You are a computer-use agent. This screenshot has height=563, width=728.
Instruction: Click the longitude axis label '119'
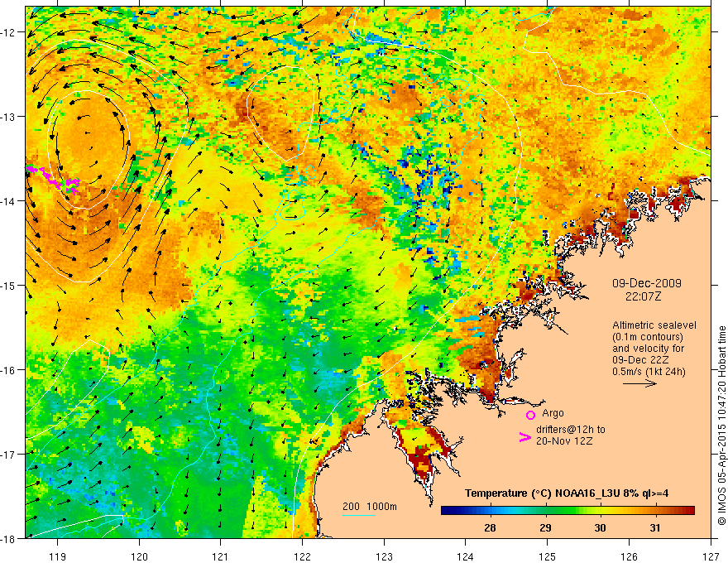click(x=58, y=556)
